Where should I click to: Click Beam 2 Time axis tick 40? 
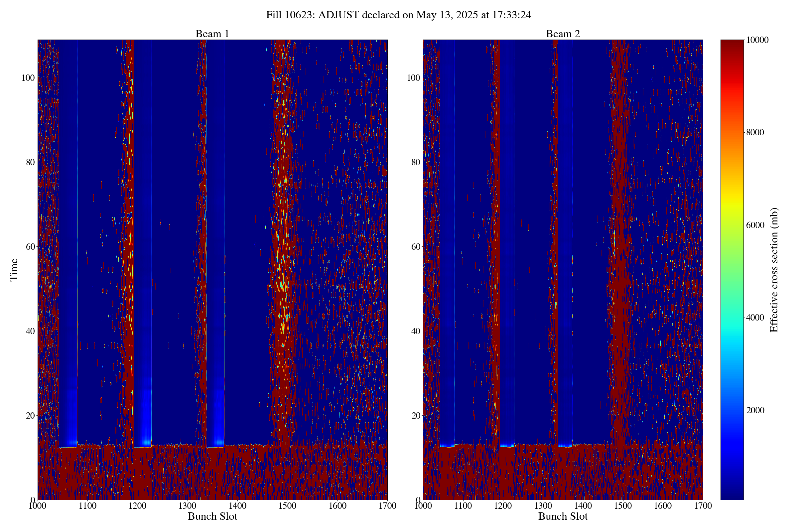[416, 331]
